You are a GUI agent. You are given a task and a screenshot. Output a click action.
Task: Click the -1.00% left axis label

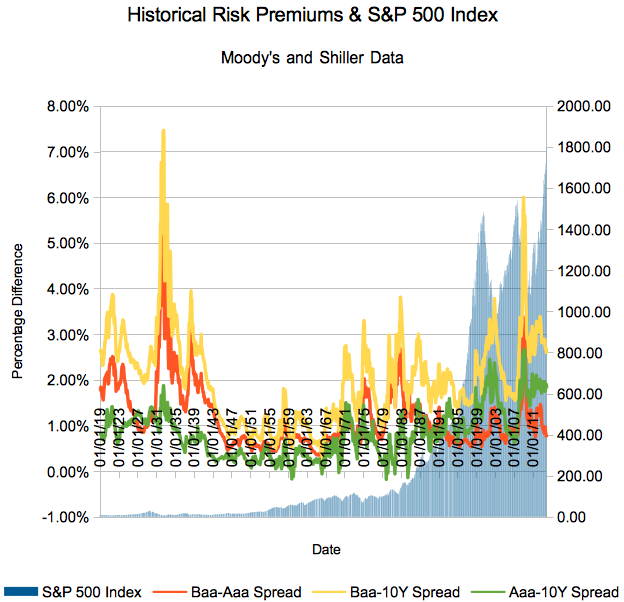61,517
